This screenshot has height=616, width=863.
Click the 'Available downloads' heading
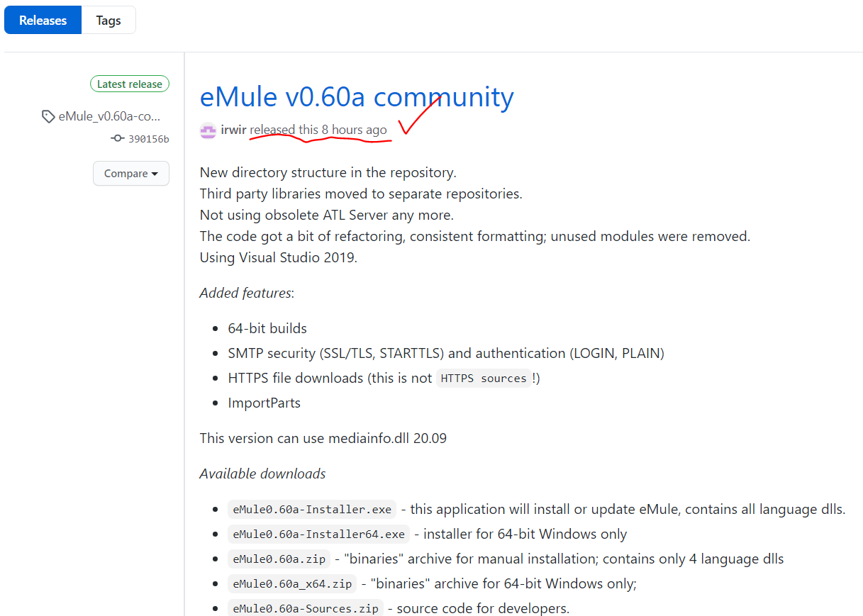(x=263, y=474)
